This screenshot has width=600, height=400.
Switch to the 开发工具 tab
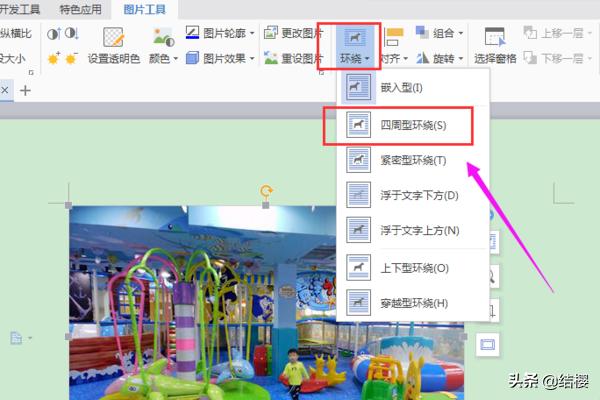point(19,9)
